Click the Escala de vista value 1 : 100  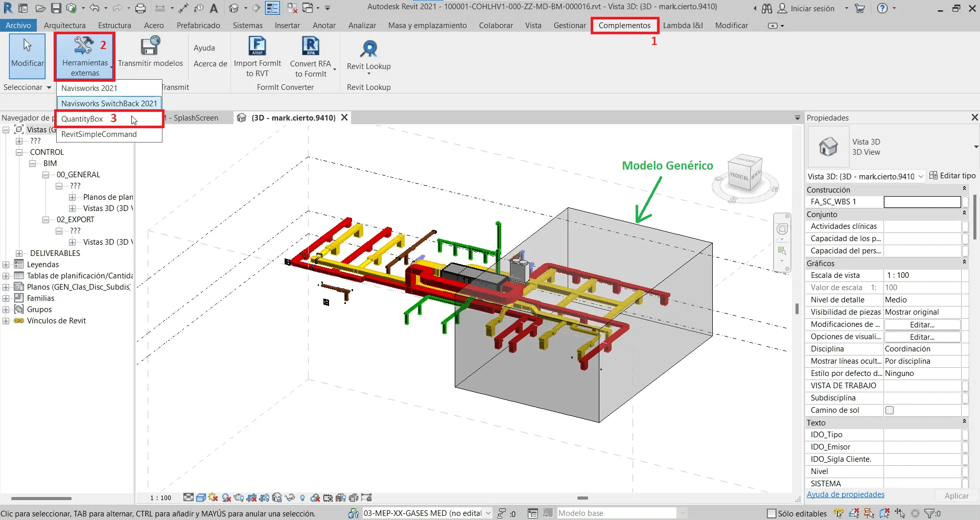point(922,275)
